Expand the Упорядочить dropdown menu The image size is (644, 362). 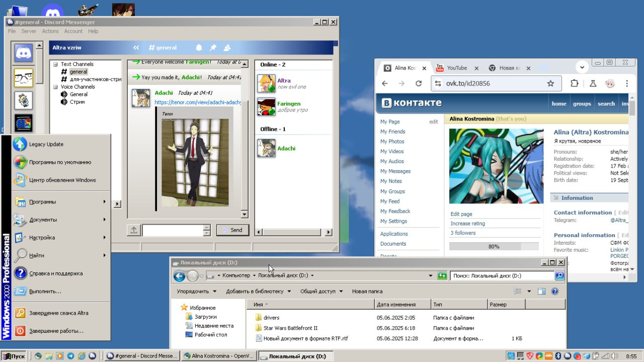196,291
